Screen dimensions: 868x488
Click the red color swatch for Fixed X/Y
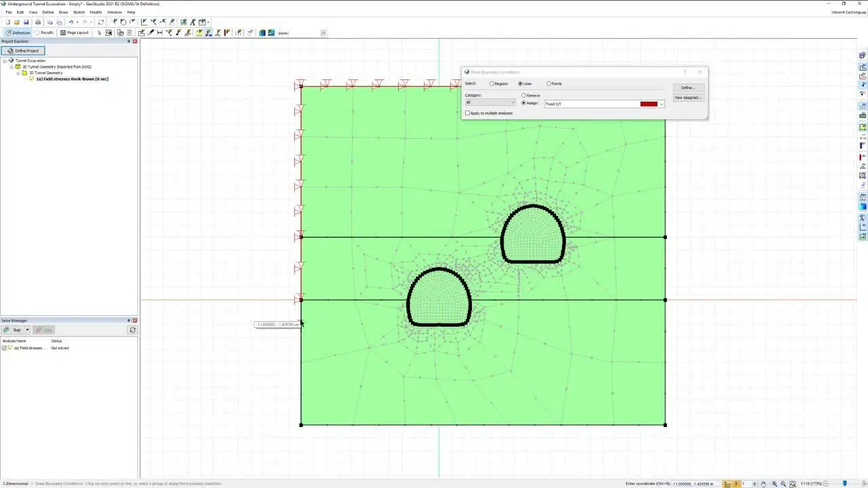click(648, 104)
